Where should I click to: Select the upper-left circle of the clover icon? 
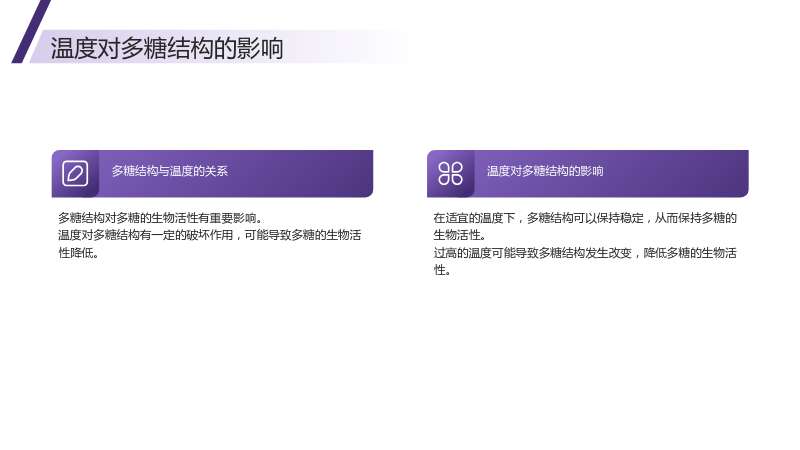tap(444, 167)
